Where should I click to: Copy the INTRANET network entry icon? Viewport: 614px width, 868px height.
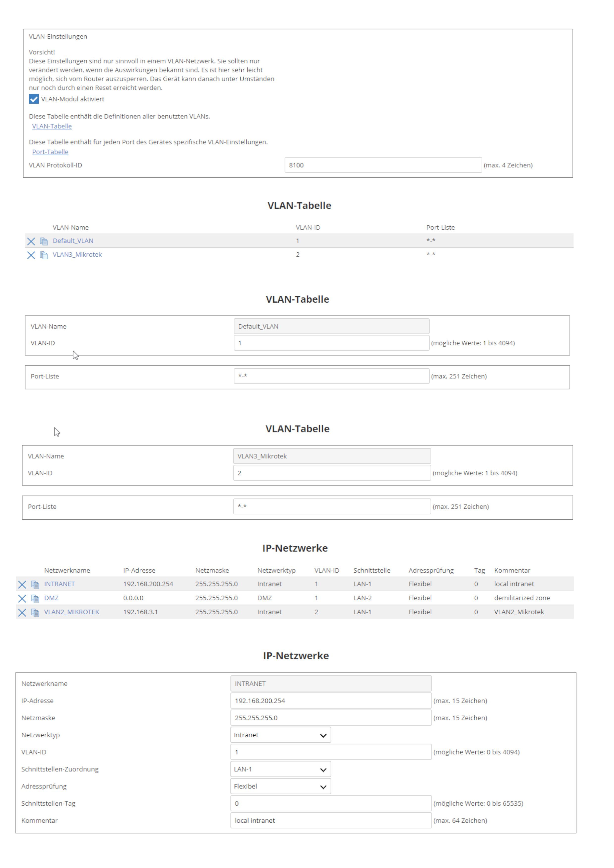click(x=35, y=584)
